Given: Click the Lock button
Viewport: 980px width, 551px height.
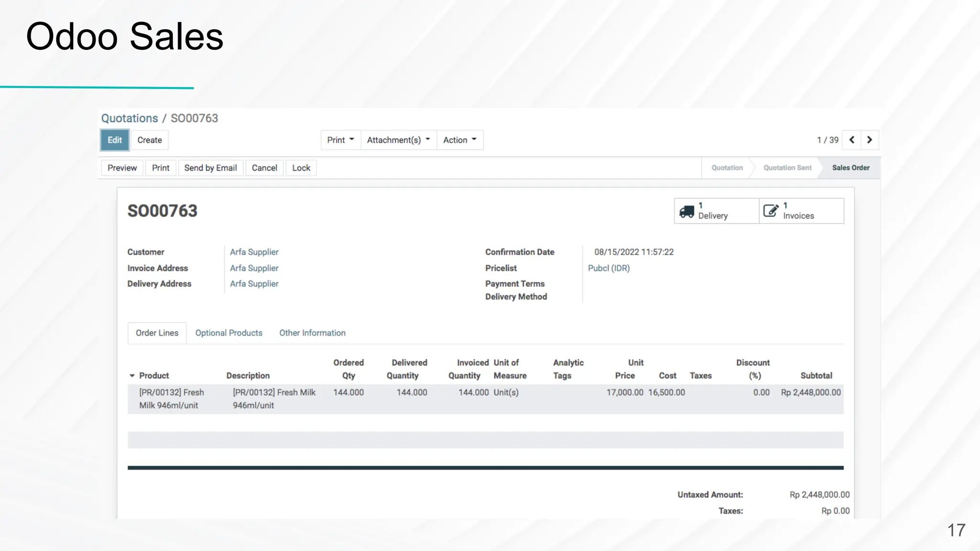Looking at the screenshot, I should pyautogui.click(x=301, y=168).
